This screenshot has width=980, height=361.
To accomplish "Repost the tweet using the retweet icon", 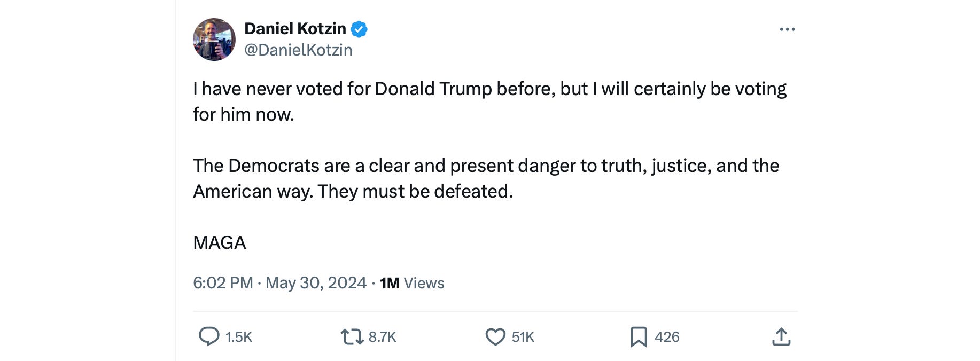I will 352,336.
